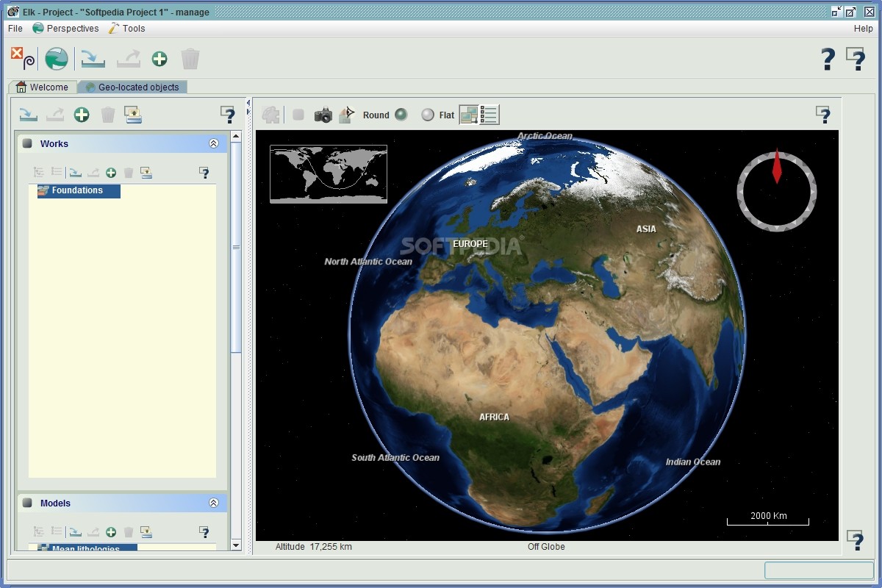
Task: Click the puzzle piece icon in globe toolbar
Action: pyautogui.click(x=271, y=115)
